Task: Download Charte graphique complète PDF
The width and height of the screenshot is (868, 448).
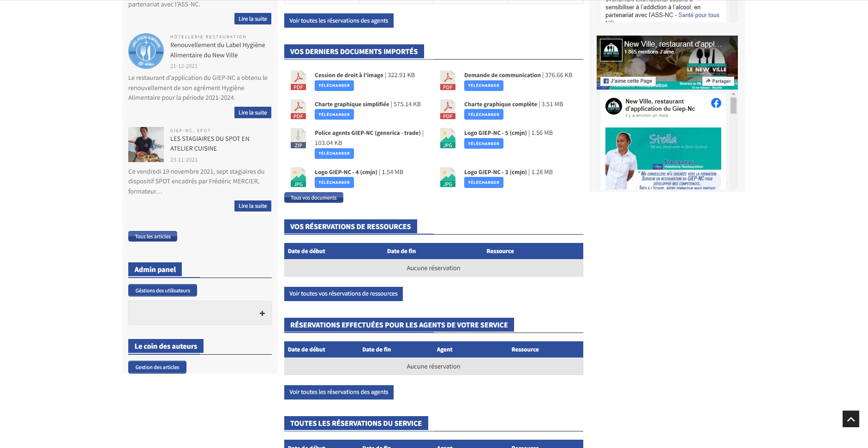Action: pyautogui.click(x=484, y=115)
